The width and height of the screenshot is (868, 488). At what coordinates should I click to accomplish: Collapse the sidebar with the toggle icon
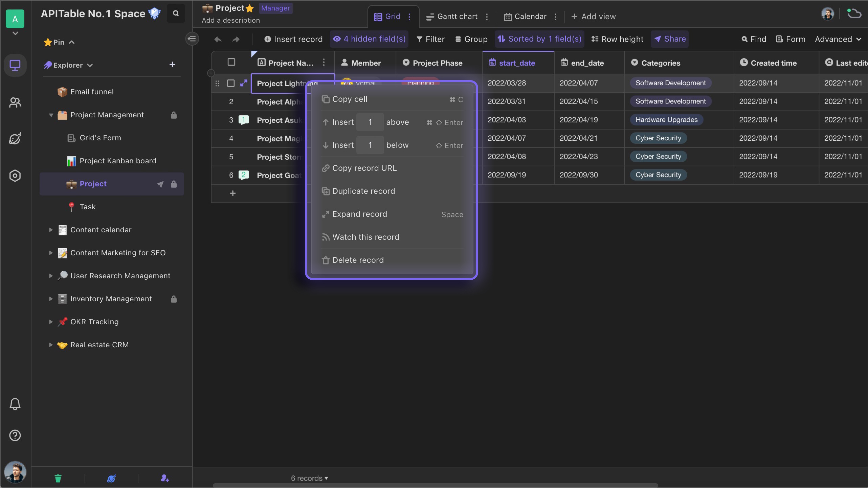[x=192, y=39]
